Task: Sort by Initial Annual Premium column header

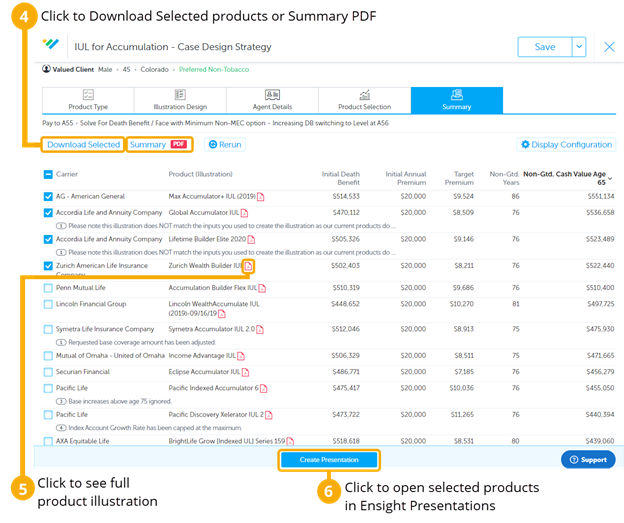Action: coord(406,178)
